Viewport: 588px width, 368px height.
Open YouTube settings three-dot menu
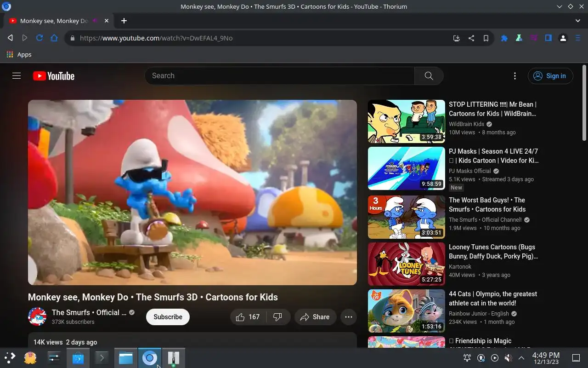[514, 76]
